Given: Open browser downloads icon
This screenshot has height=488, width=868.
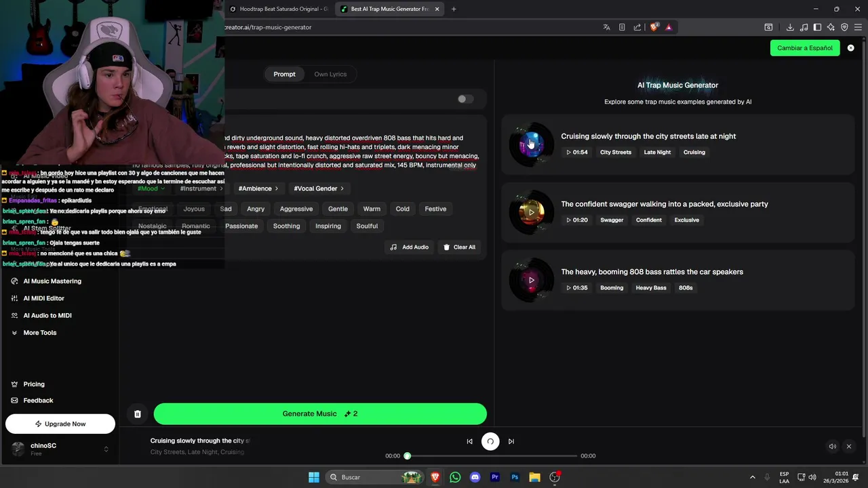Looking at the screenshot, I should pos(790,27).
